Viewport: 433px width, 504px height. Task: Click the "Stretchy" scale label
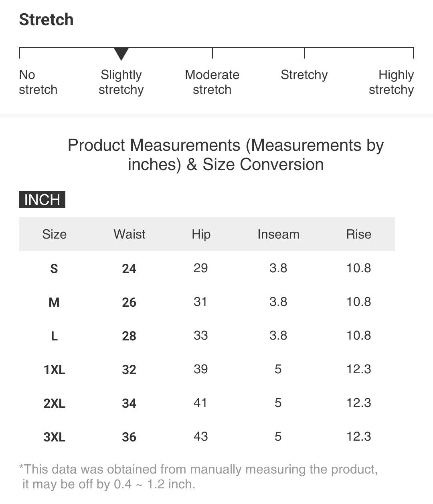point(304,75)
